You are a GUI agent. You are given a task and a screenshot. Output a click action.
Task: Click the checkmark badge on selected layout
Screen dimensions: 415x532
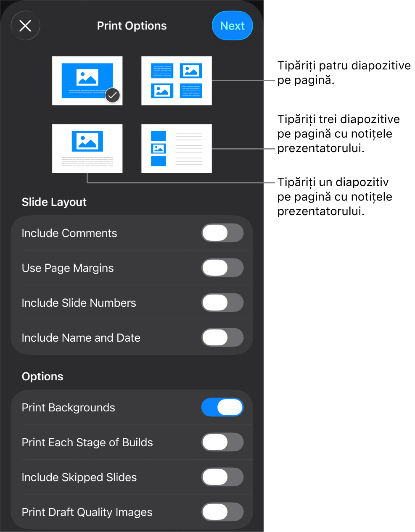click(x=112, y=95)
